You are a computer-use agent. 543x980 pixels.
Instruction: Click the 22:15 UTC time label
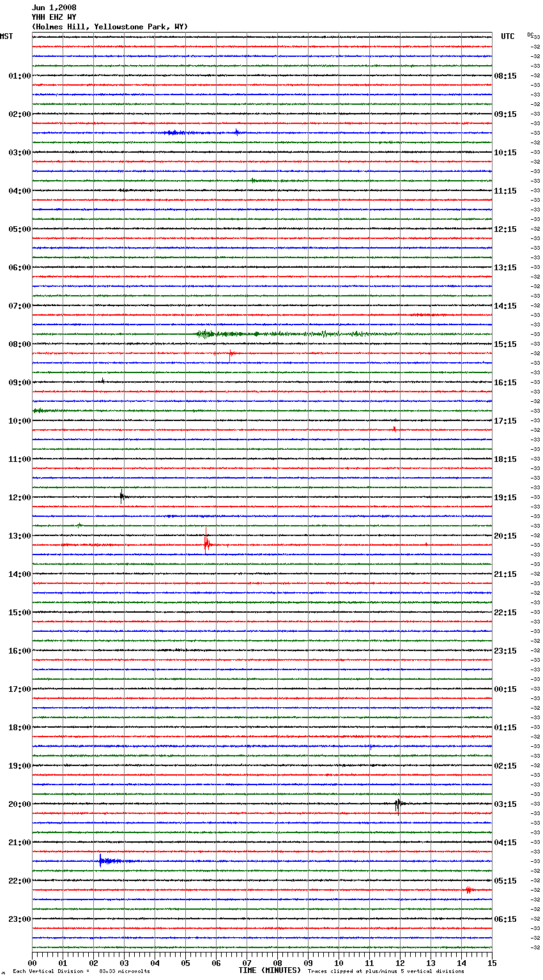click(505, 613)
